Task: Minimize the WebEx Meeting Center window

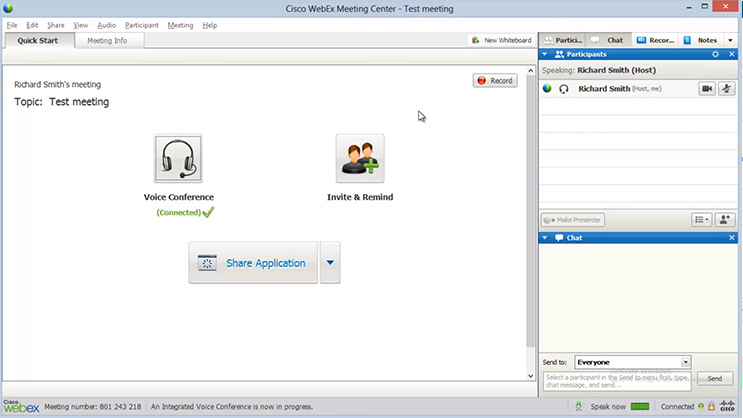Action: 689,7
